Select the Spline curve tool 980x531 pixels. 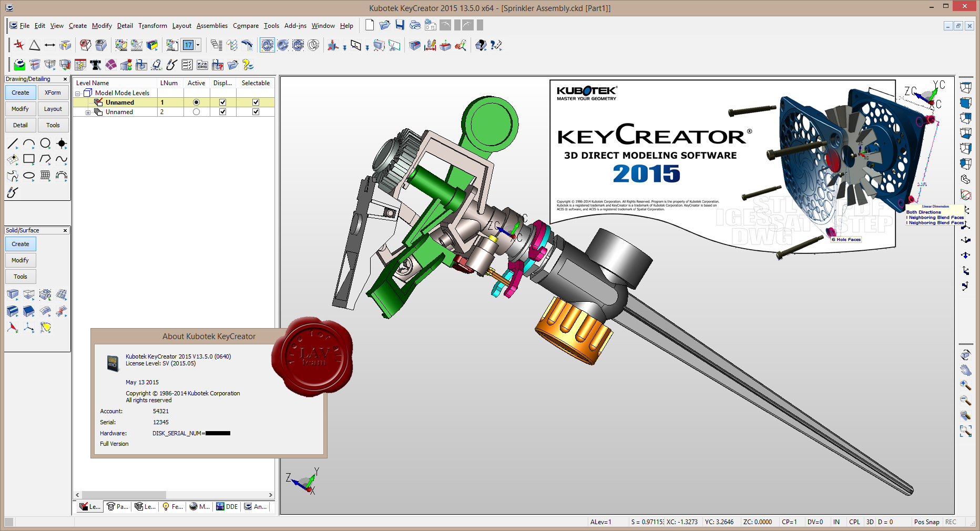click(x=62, y=159)
